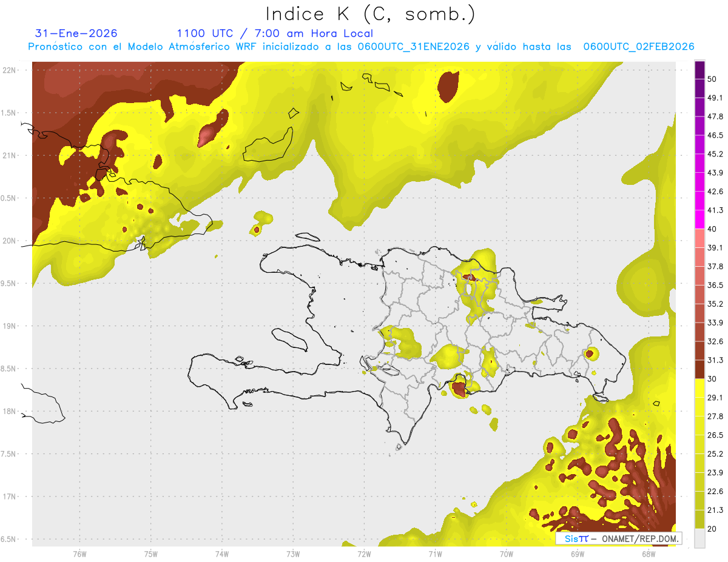The image size is (728, 562).
Task: Click the colorbar value '23.9'
Action: 715,473
